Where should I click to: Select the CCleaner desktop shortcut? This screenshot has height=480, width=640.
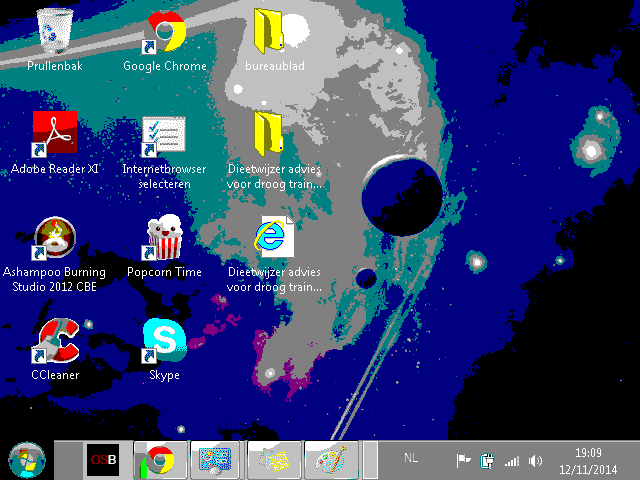56,341
